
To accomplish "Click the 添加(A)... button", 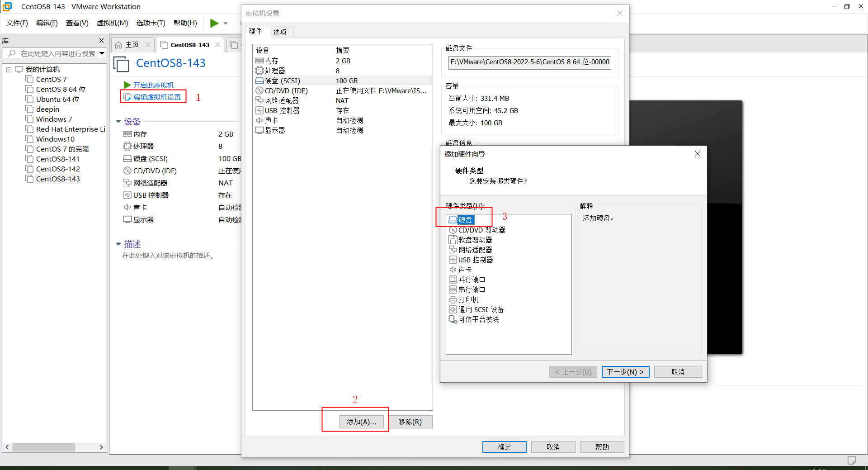I will point(362,422).
